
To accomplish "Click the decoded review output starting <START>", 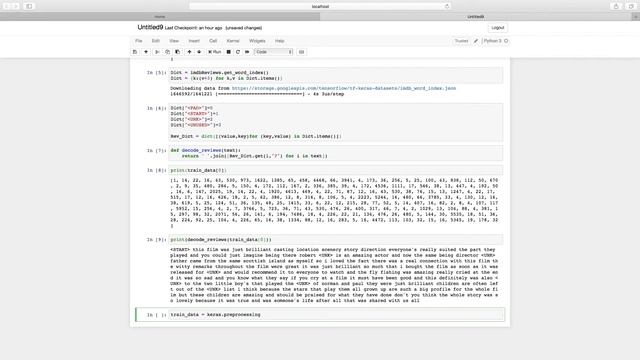I will [x=334, y=275].
